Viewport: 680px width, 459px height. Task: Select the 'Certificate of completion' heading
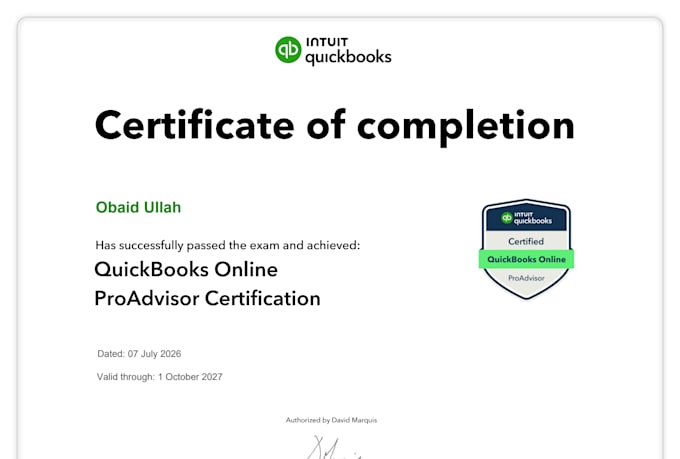coord(335,126)
